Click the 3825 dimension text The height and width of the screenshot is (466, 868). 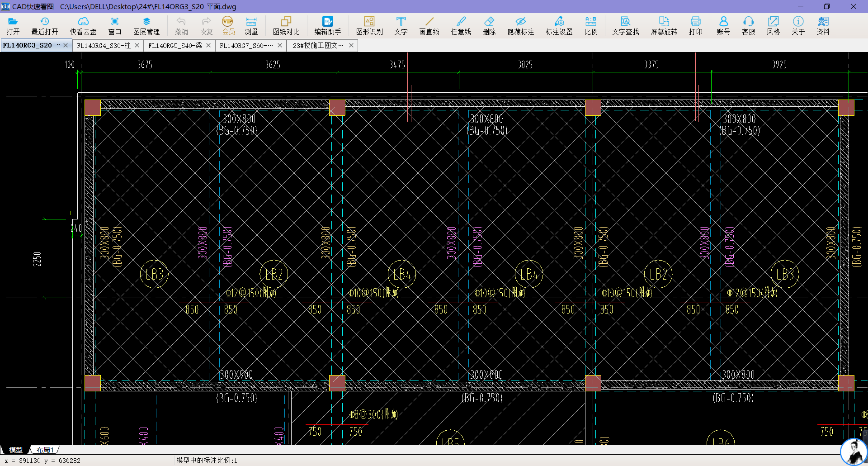[x=525, y=65]
